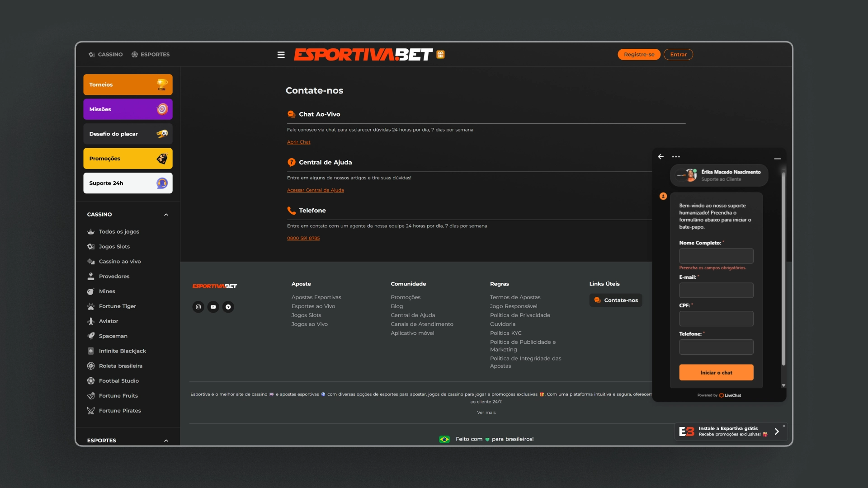This screenshot has height=488, width=868.
Task: Expand footer text with Ver mais
Action: coord(486,413)
